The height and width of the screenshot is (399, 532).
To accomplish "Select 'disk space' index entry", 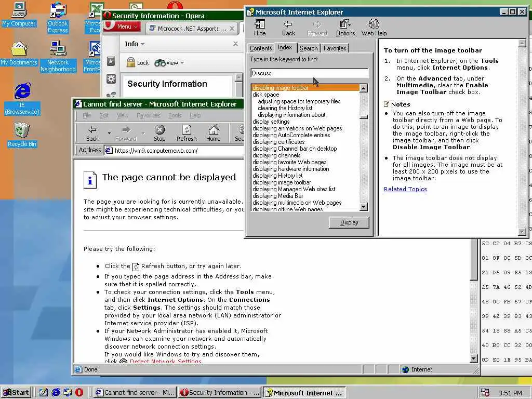I will (265, 95).
